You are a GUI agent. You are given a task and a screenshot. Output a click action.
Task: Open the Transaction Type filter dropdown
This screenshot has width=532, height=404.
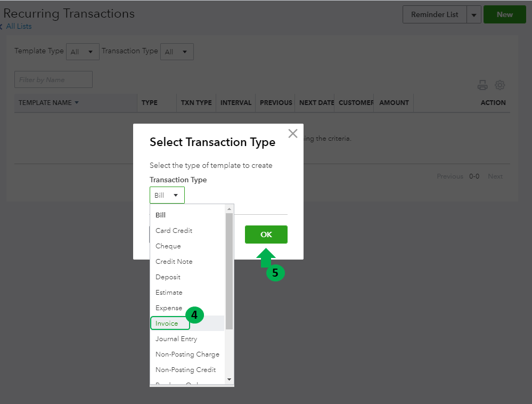[x=177, y=52]
